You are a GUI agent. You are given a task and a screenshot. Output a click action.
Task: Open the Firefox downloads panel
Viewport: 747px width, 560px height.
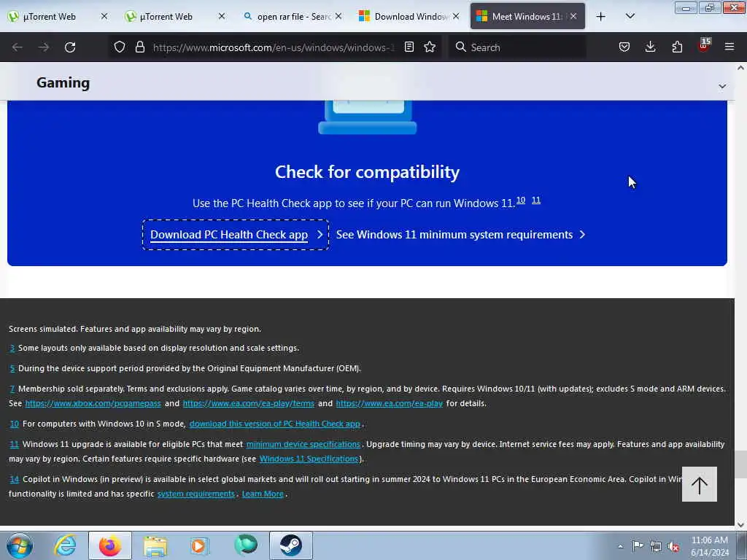[650, 47]
